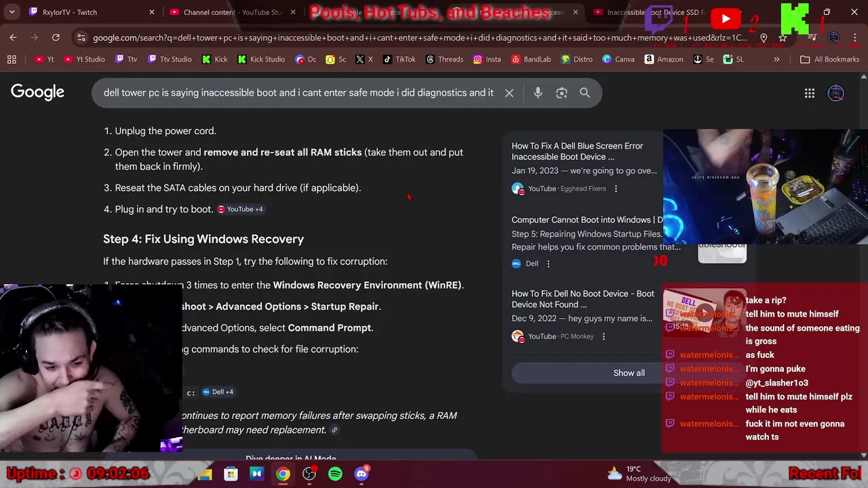Open the TikTok bookmark
Image resolution: width=868 pixels, height=488 pixels.
pos(399,60)
